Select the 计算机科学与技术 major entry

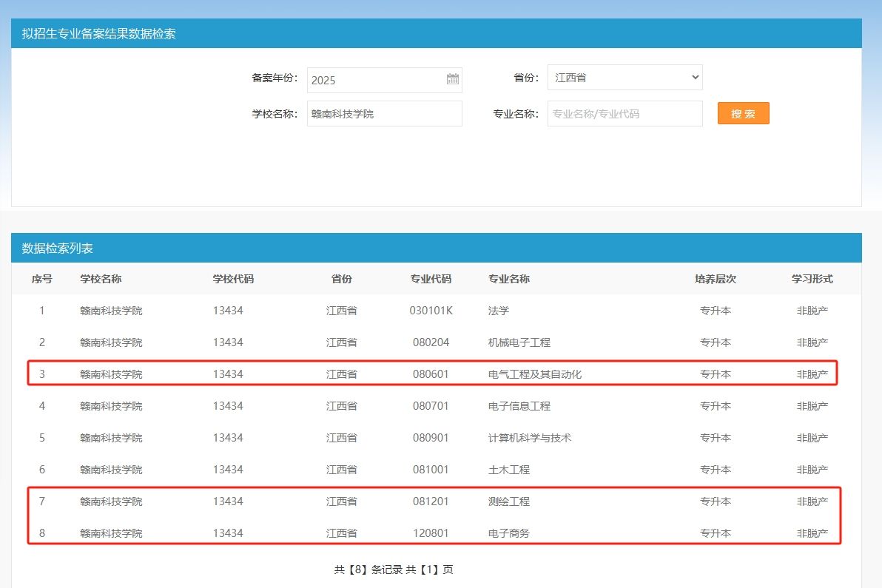point(529,438)
